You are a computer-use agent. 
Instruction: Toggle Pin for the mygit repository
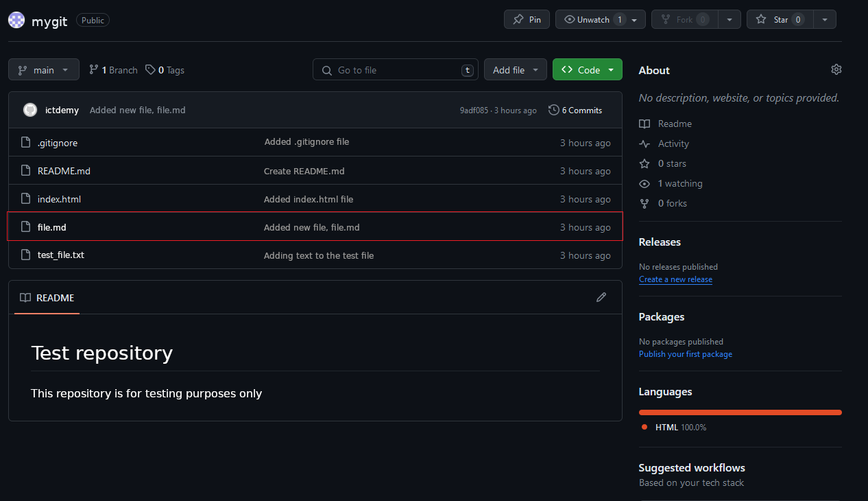[527, 20]
